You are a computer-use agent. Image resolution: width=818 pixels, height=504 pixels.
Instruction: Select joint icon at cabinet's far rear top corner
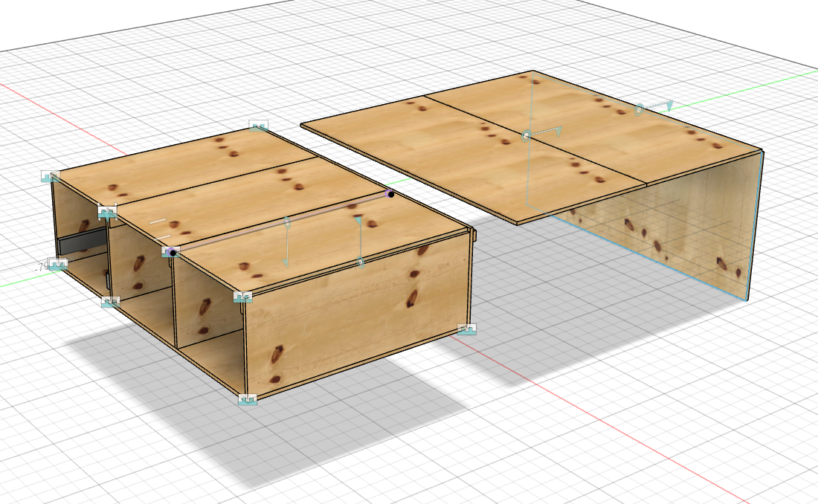[258, 126]
